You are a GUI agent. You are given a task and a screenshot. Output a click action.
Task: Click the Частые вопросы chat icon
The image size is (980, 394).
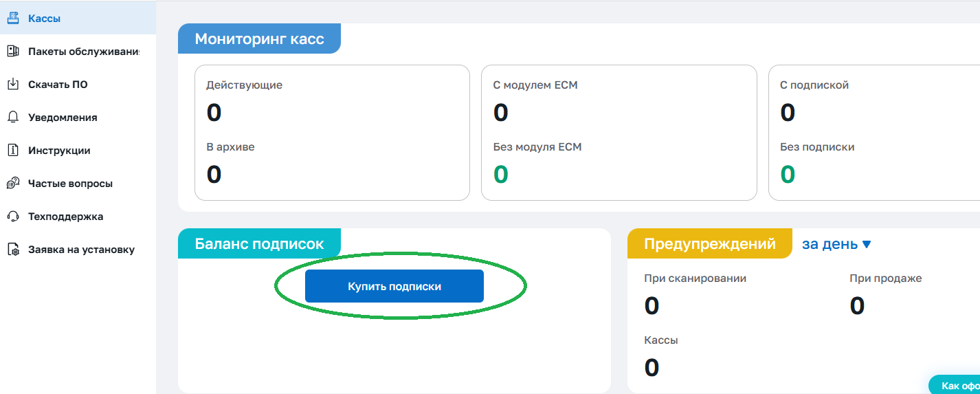tap(12, 184)
